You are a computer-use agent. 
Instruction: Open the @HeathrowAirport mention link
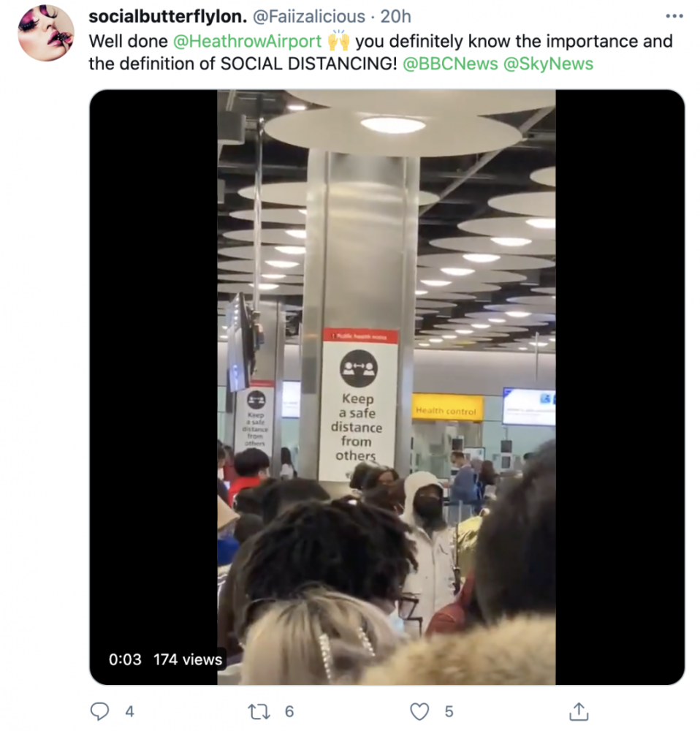click(x=247, y=41)
